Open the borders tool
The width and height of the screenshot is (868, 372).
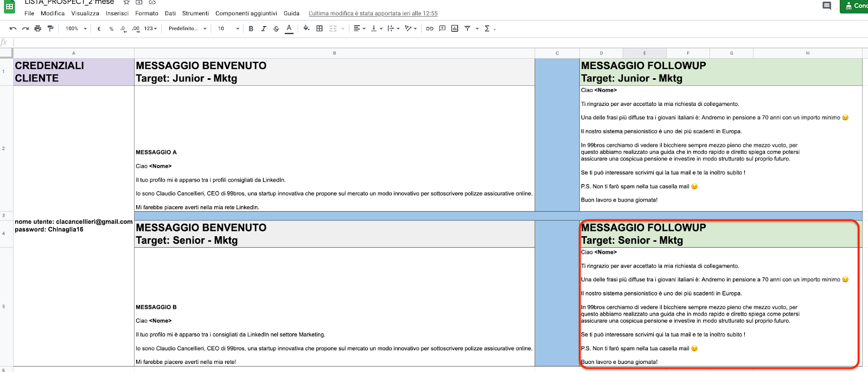(320, 28)
